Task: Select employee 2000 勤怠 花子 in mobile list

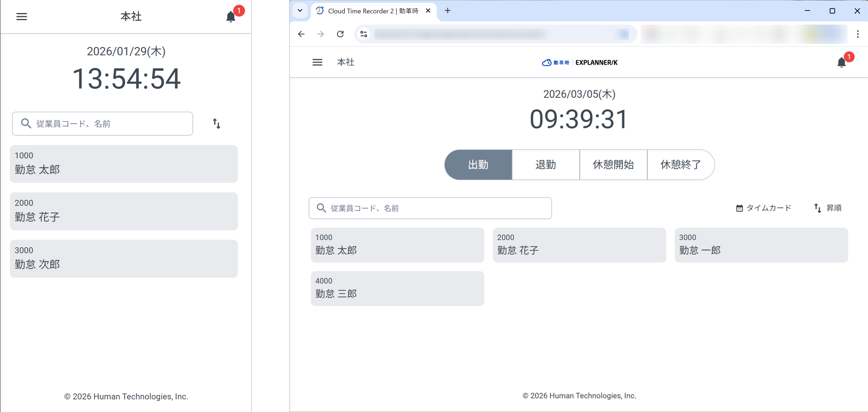Action: [x=124, y=211]
